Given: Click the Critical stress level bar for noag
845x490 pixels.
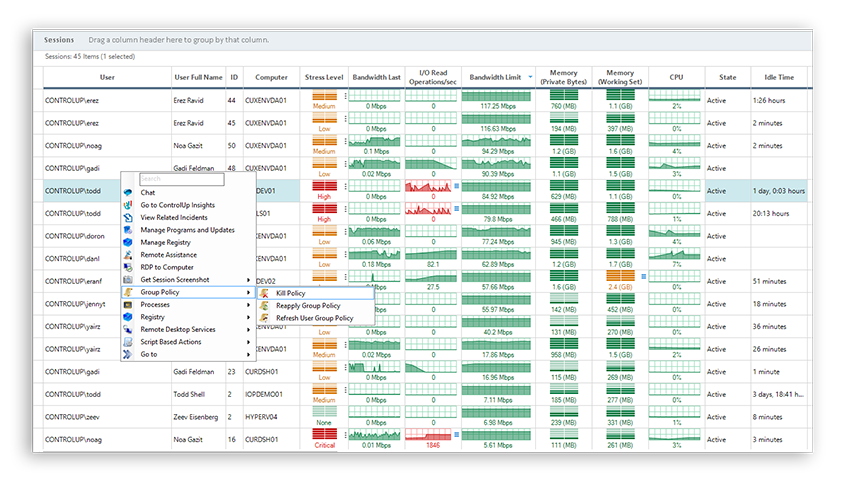Looking at the screenshot, I should coord(324,433).
